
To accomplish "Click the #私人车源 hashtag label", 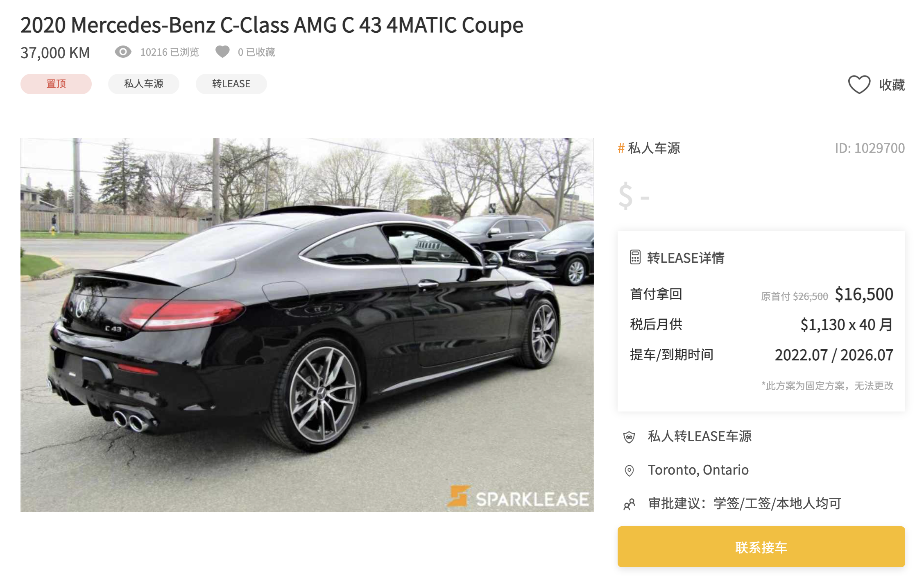I will (649, 148).
